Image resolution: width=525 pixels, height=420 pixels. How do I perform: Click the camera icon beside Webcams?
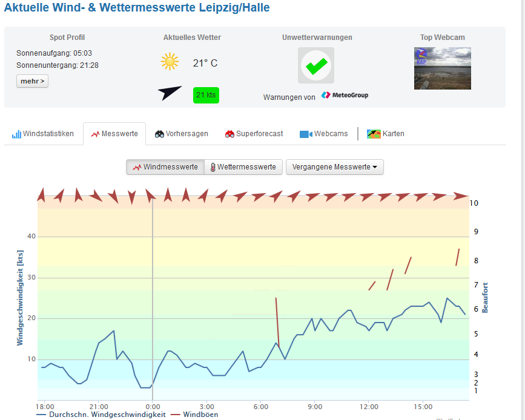[x=305, y=134]
